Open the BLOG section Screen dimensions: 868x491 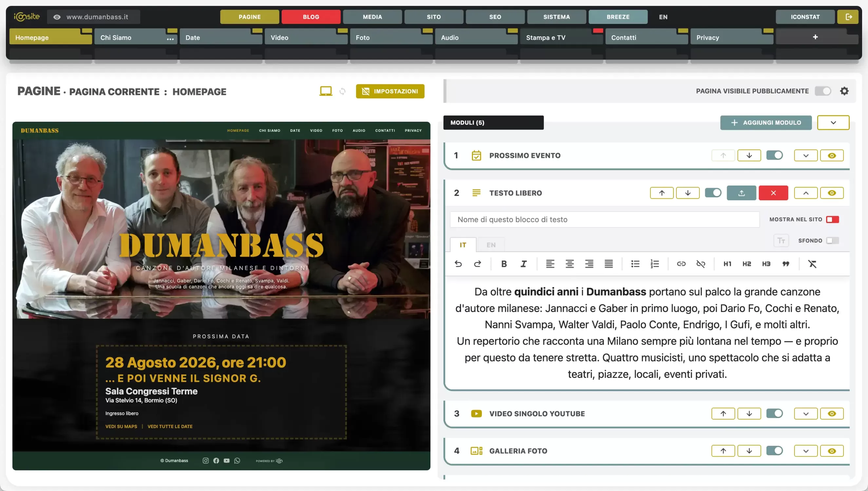[311, 17]
